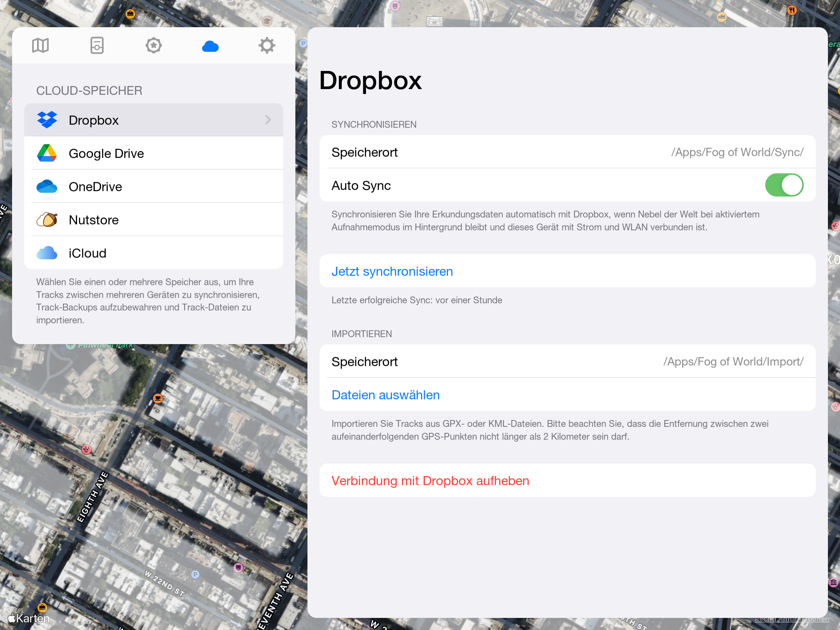The width and height of the screenshot is (840, 630).
Task: Open the track snapshot tab icon
Action: click(x=97, y=46)
